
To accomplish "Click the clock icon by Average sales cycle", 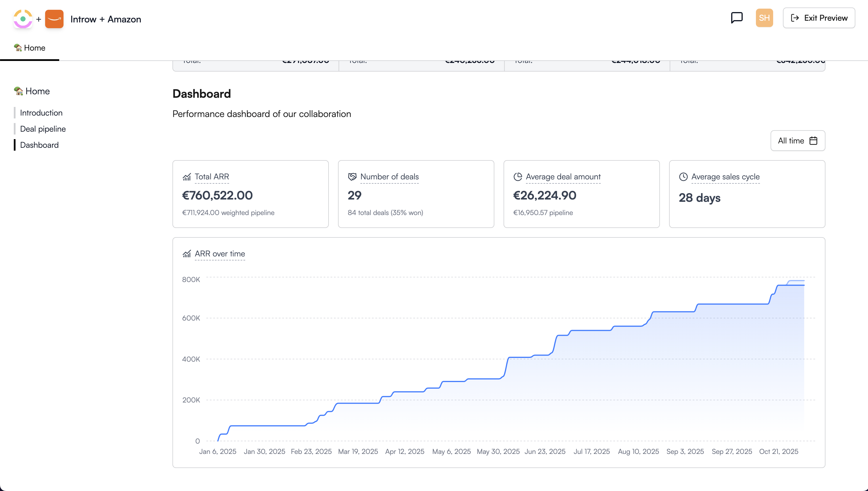I will [683, 177].
